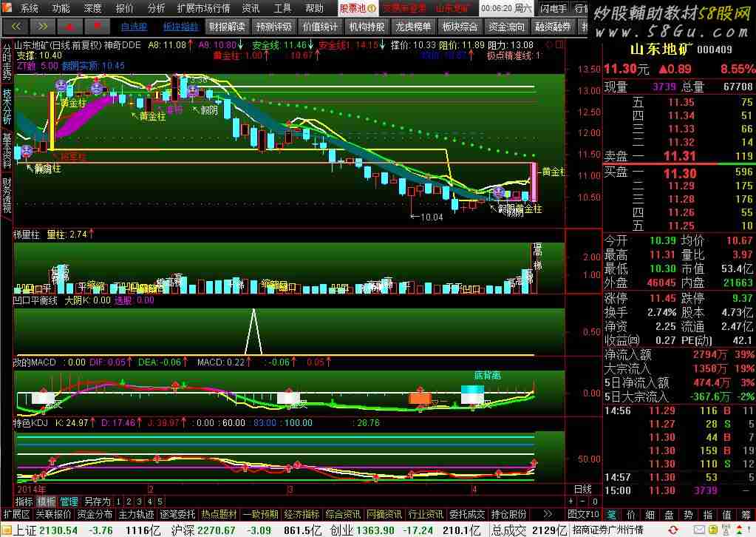Click the small yellow icon before 上证
This screenshot has height=537, width=756.
coord(6,531)
